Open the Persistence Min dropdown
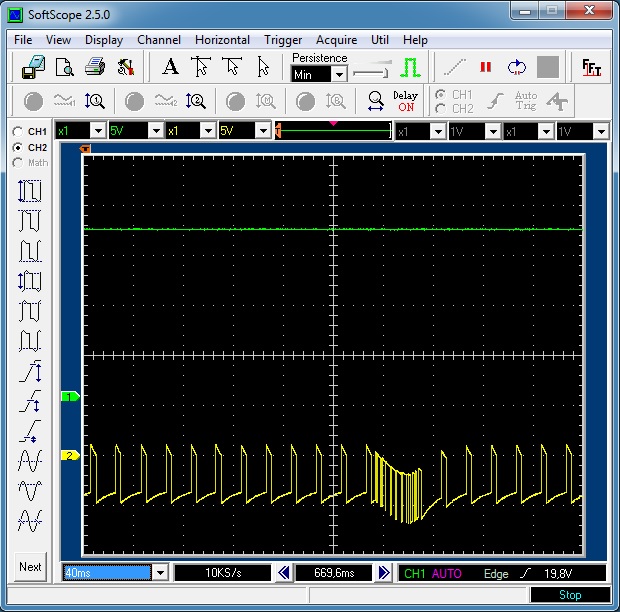This screenshot has height=612, width=620. pos(339,74)
